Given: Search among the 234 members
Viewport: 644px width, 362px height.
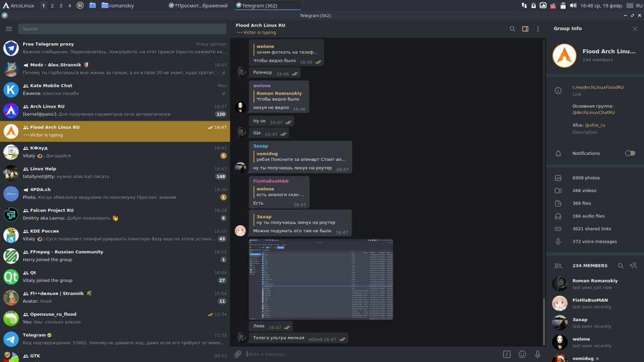Looking at the screenshot, I should pos(621,265).
